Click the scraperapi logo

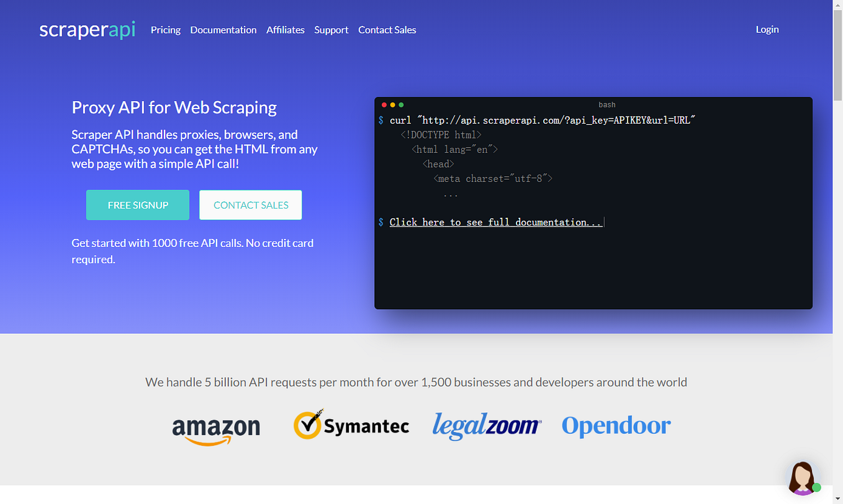(87, 29)
